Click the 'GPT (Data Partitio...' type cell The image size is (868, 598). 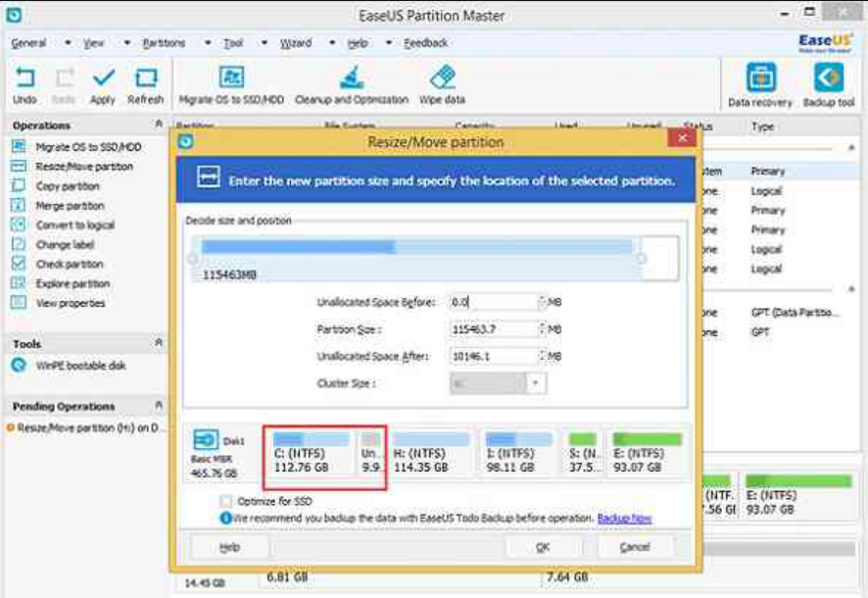(x=795, y=313)
